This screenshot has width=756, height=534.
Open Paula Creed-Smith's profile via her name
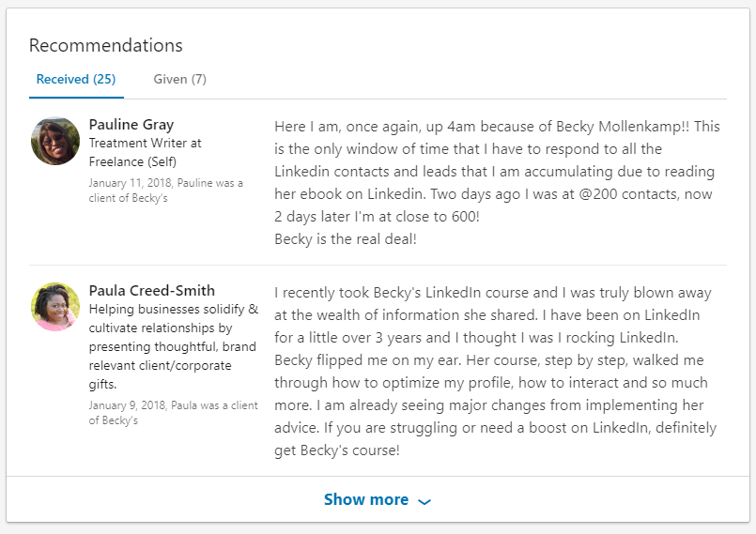(x=152, y=290)
